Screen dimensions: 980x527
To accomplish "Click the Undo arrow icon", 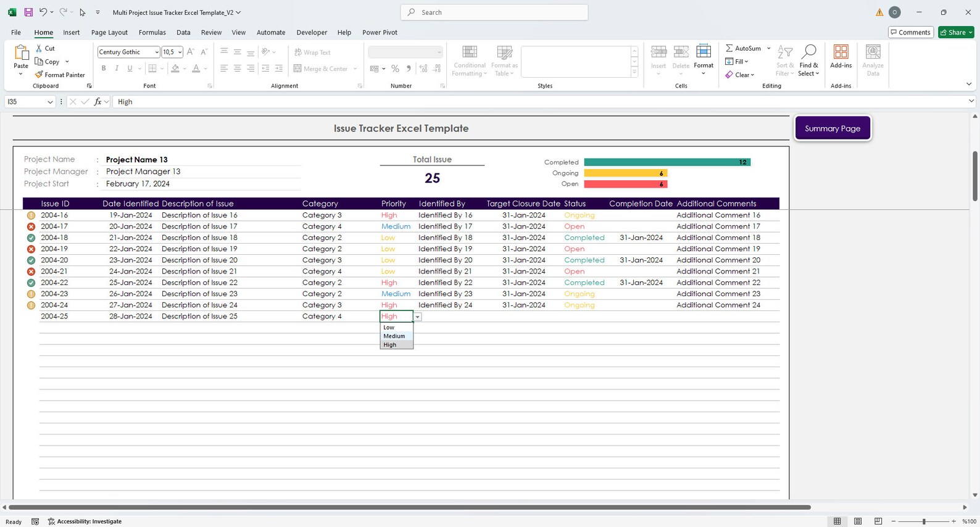I will pos(43,12).
